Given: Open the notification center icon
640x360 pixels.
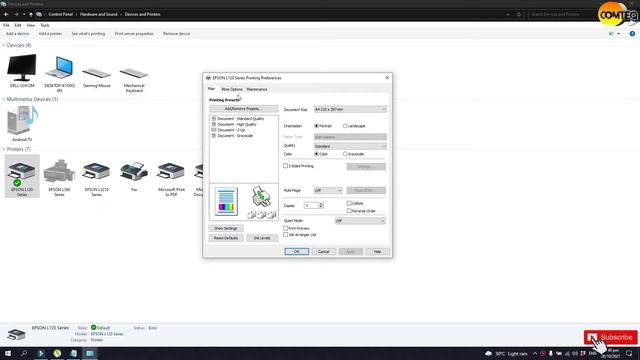Looking at the screenshot, I should pyautogui.click(x=629, y=353).
